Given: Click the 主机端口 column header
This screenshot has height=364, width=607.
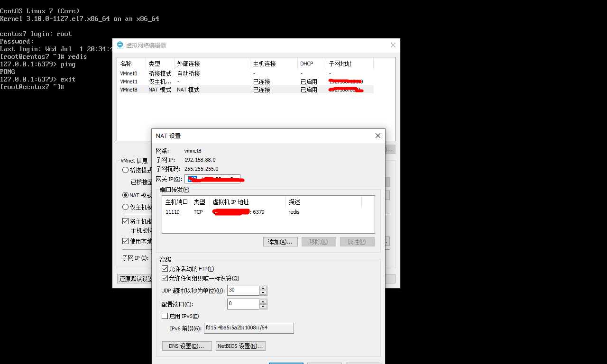Looking at the screenshot, I should (x=176, y=202).
